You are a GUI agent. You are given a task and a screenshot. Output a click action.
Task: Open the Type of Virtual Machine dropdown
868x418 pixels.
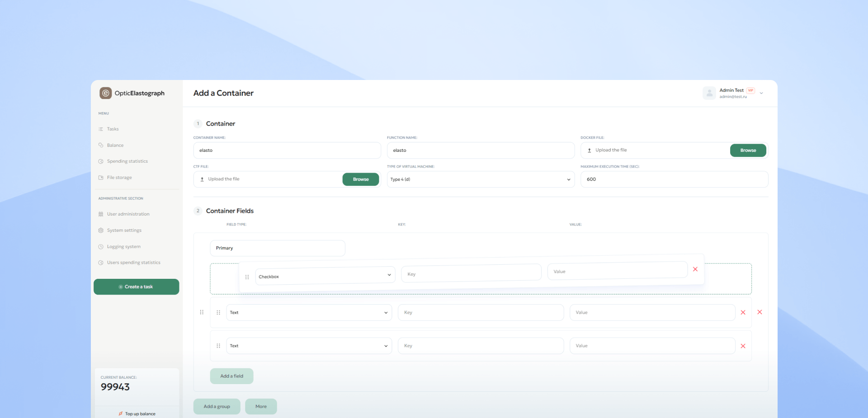click(x=480, y=179)
